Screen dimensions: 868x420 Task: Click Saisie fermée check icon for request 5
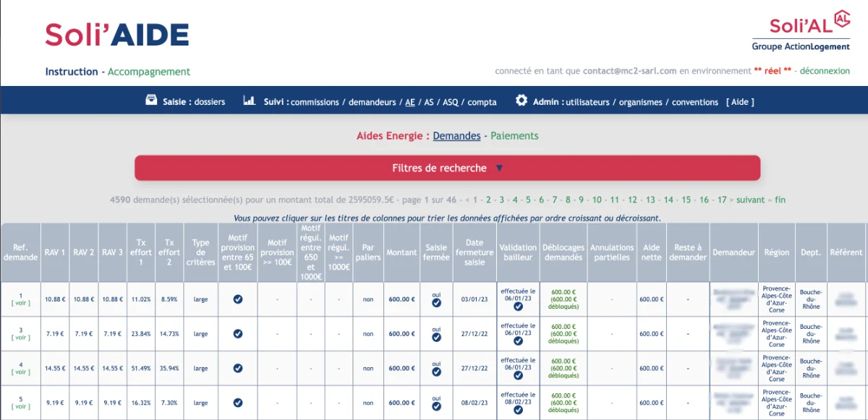(x=436, y=408)
